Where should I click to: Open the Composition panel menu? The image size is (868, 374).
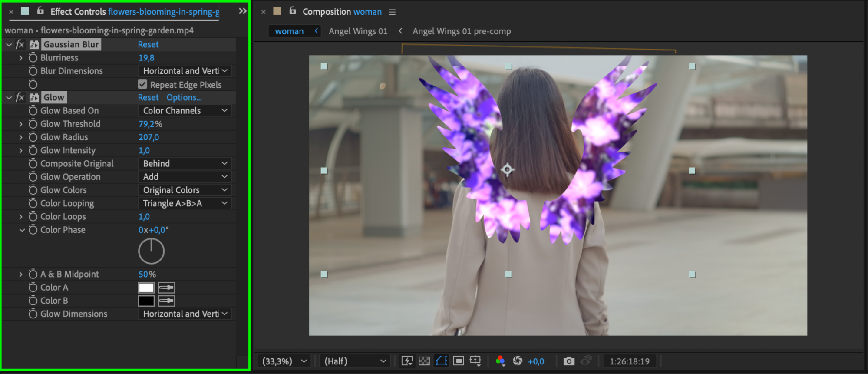click(393, 12)
